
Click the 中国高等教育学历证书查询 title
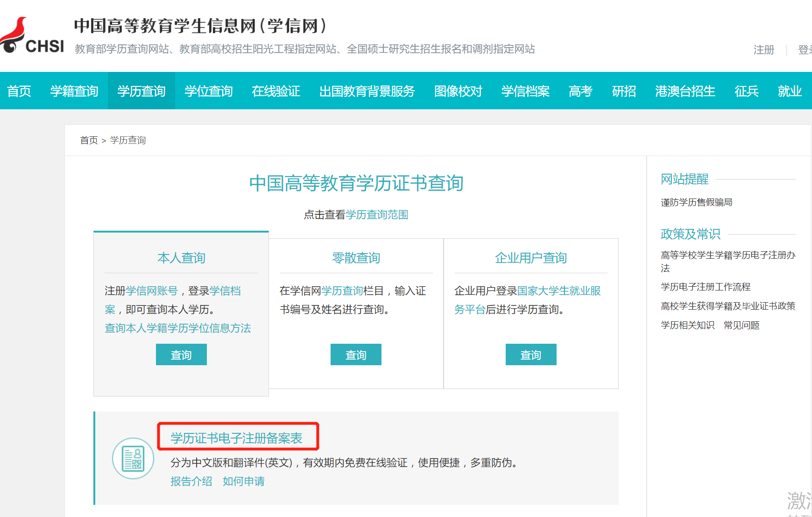point(356,183)
